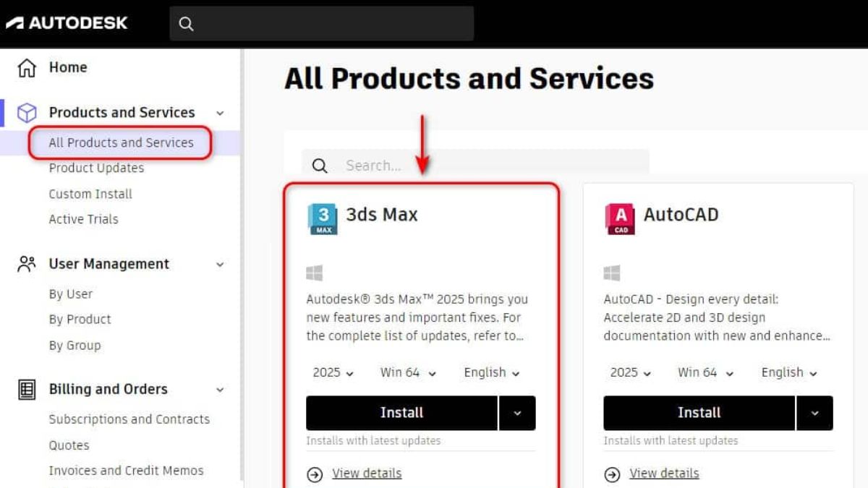
Task: Open Product Updates page
Action: click(96, 168)
